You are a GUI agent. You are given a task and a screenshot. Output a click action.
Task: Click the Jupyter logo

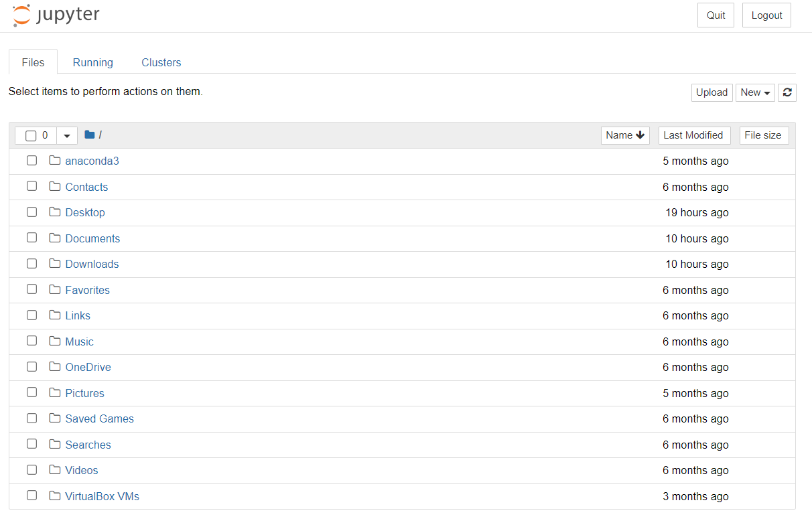(56, 15)
